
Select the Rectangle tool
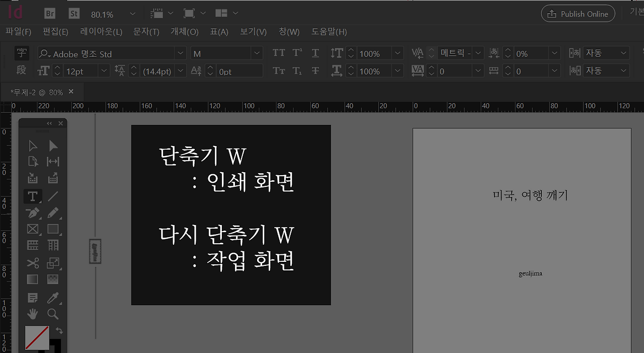coord(53,229)
